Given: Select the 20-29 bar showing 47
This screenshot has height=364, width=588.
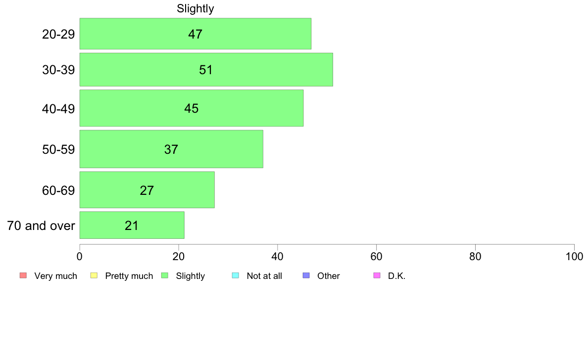Looking at the screenshot, I should (x=195, y=34).
